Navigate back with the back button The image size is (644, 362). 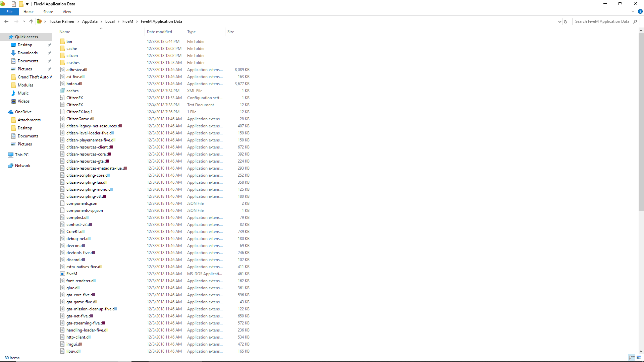6,21
